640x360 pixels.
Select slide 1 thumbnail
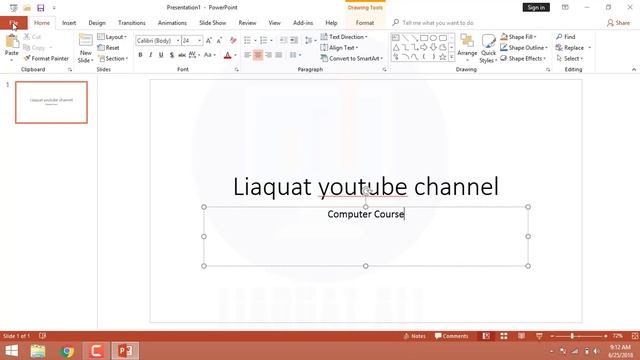tap(51, 102)
